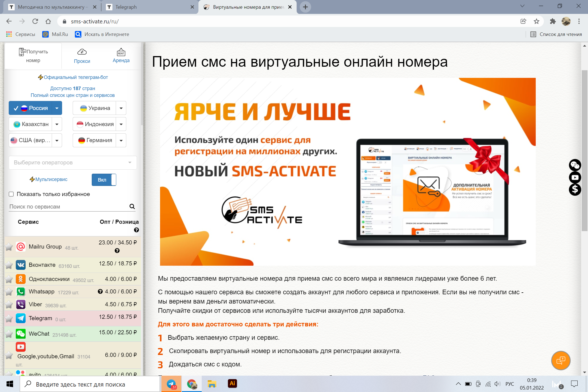This screenshot has width=588, height=392.
Task: Click the Аренда navigation icon
Action: click(121, 52)
